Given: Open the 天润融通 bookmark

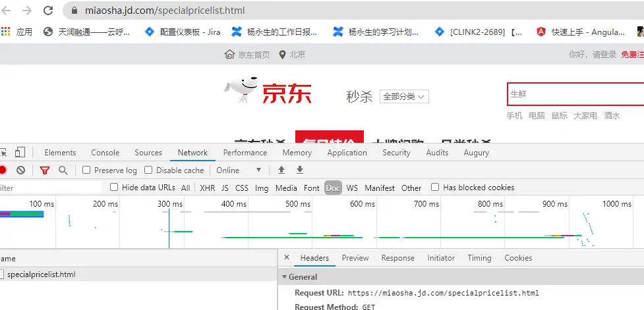Looking at the screenshot, I should 86,32.
